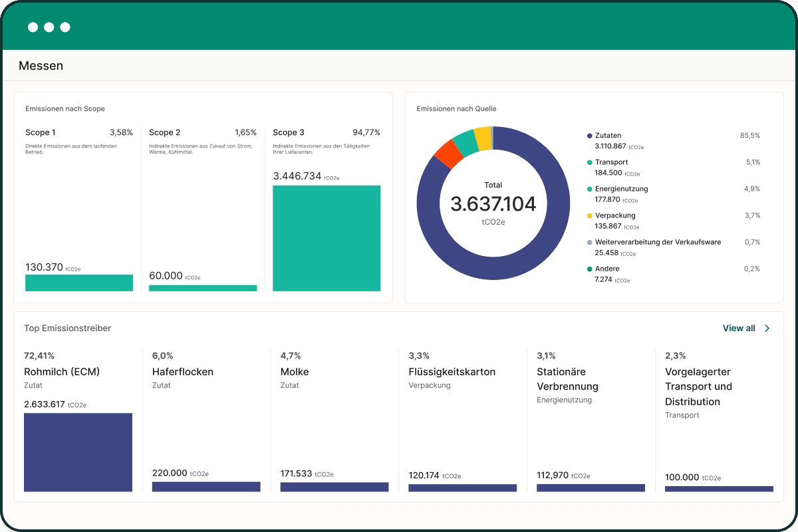Viewport: 798px width, 532px height.
Task: Click the Transport legend color dot
Action: (590, 162)
